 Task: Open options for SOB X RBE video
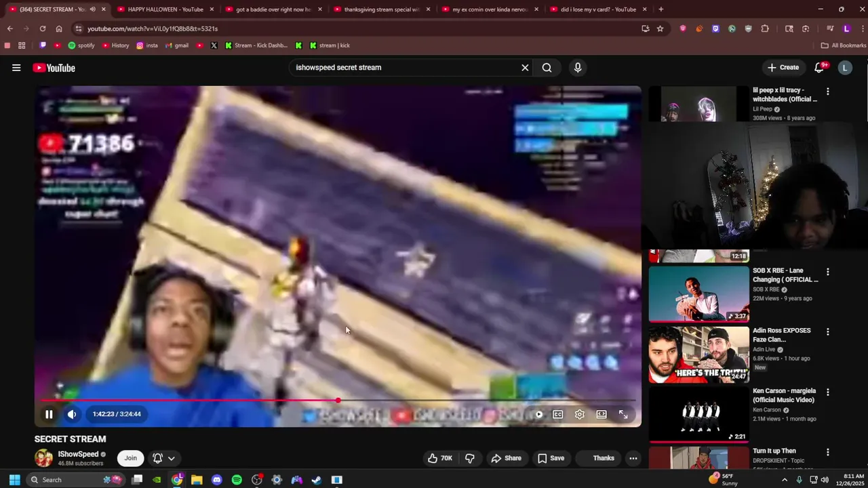827,272
